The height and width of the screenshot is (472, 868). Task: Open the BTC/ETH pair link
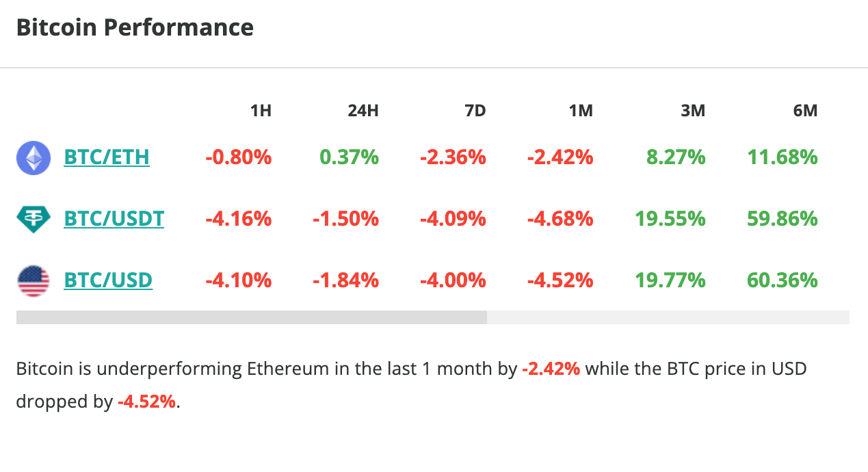[x=107, y=158]
